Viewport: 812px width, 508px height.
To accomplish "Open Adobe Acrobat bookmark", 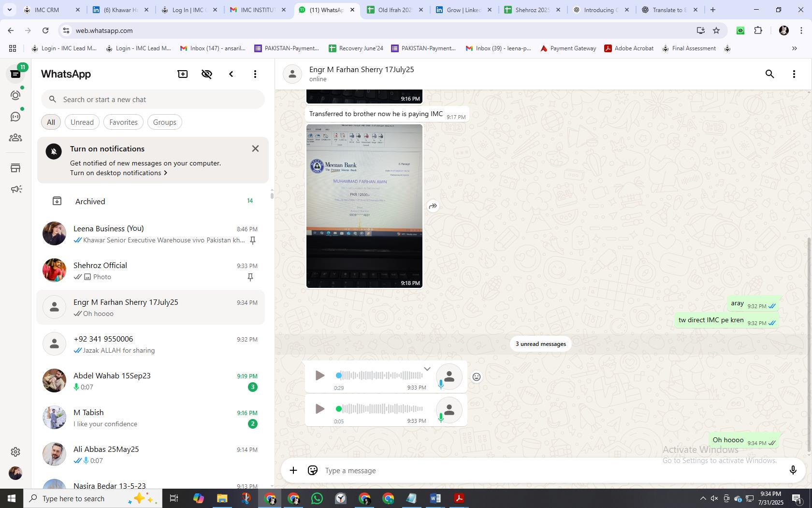I will pyautogui.click(x=629, y=48).
